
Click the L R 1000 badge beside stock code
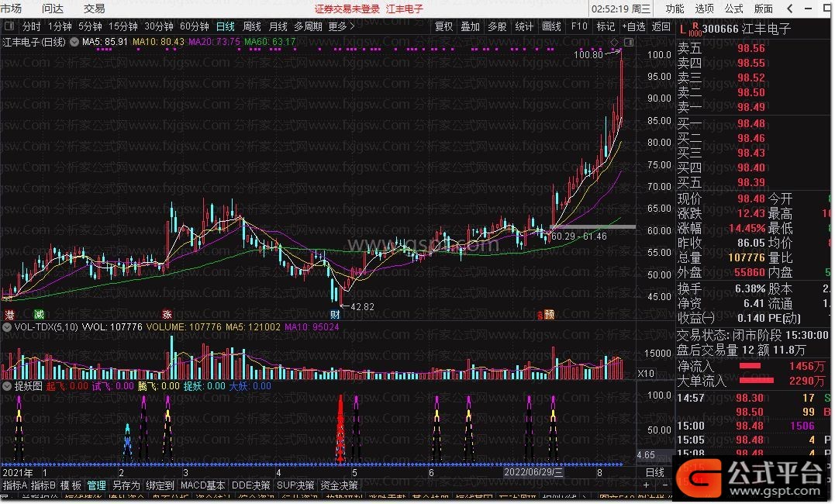[x=691, y=29]
